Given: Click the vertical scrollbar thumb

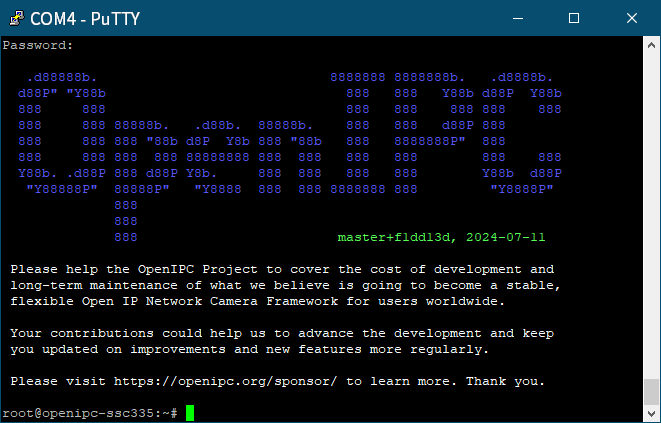Looking at the screenshot, I should 651,392.
